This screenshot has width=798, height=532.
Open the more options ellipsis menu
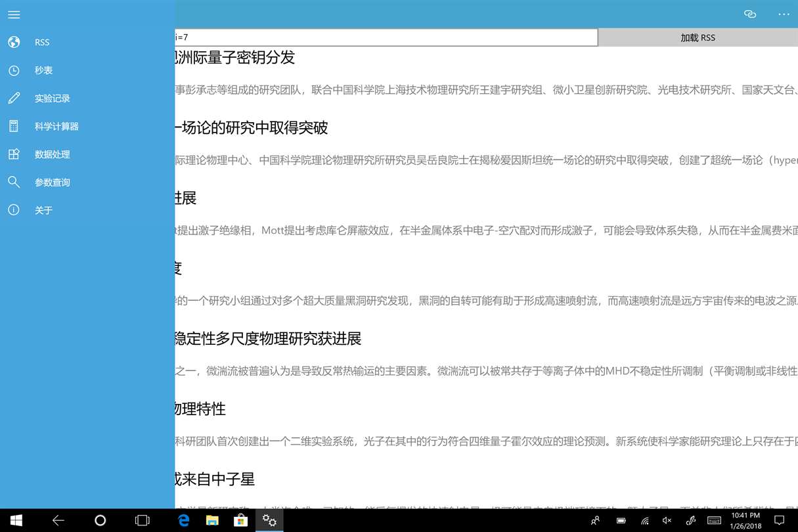point(784,14)
